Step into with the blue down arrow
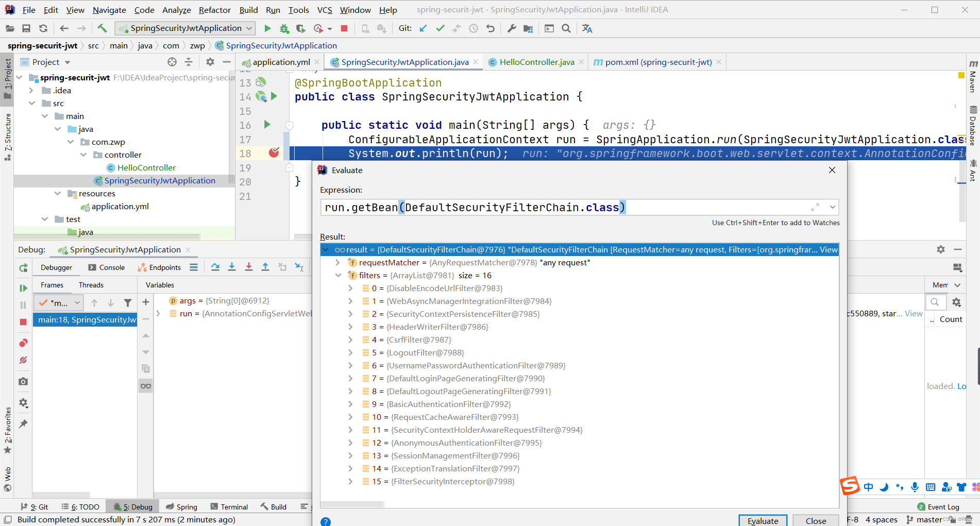 [232, 267]
